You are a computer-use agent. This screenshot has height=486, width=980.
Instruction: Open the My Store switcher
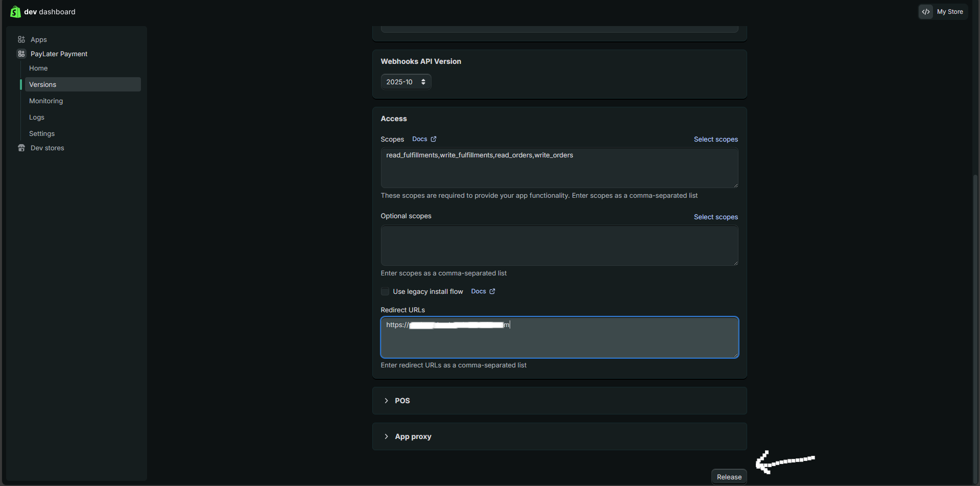943,12
